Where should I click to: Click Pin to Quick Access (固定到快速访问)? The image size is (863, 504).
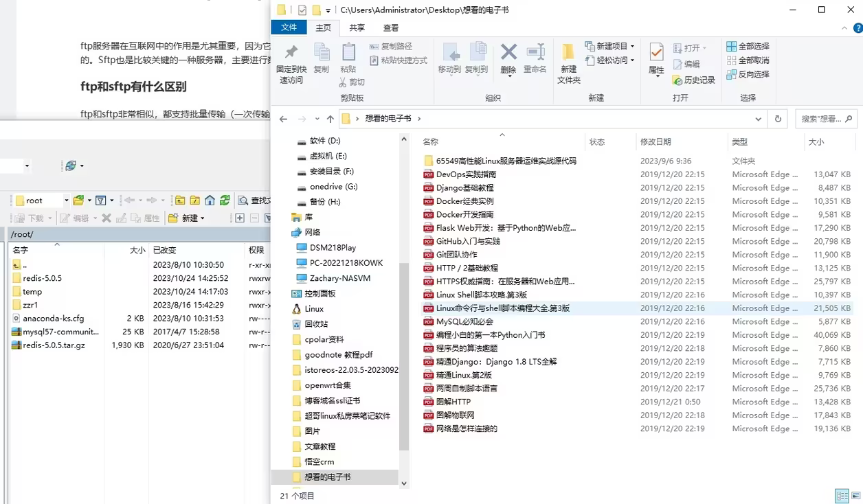click(x=291, y=63)
